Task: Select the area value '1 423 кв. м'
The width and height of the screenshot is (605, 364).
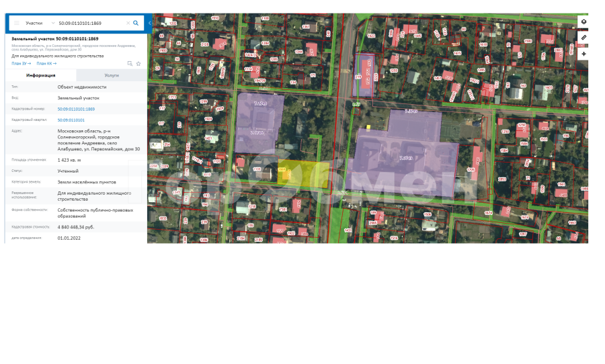Action: point(69,160)
